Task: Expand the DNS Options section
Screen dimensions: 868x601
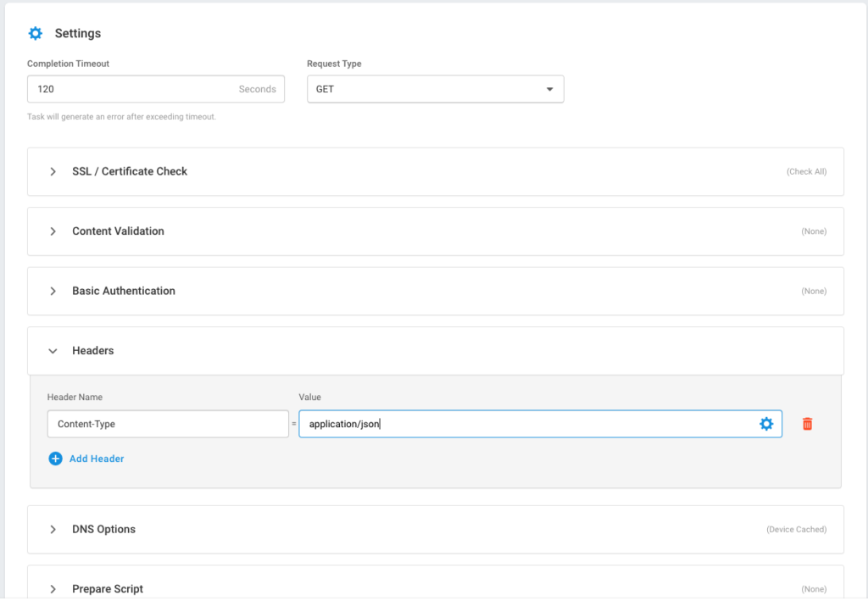Action: coord(53,530)
